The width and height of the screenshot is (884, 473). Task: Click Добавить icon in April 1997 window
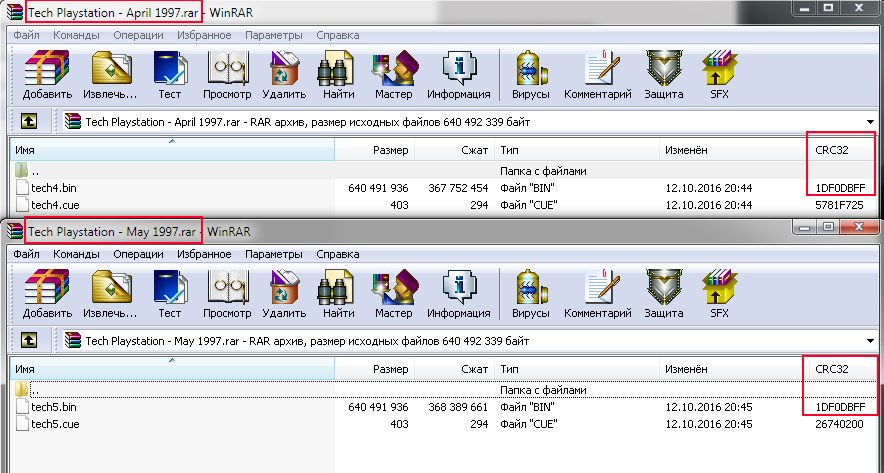(47, 69)
